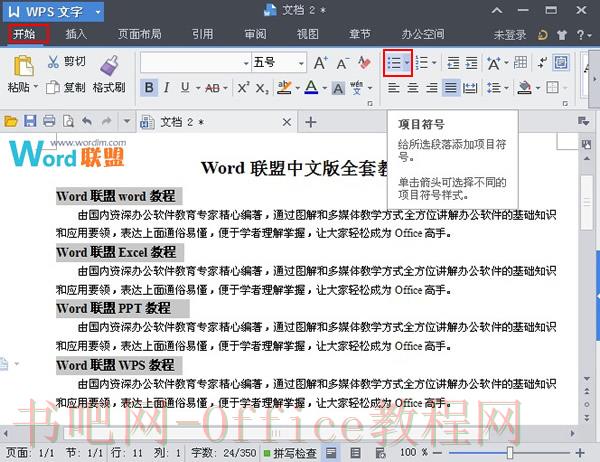The height and width of the screenshot is (462, 600).
Task: Center align the paragraph
Action: [x=412, y=88]
